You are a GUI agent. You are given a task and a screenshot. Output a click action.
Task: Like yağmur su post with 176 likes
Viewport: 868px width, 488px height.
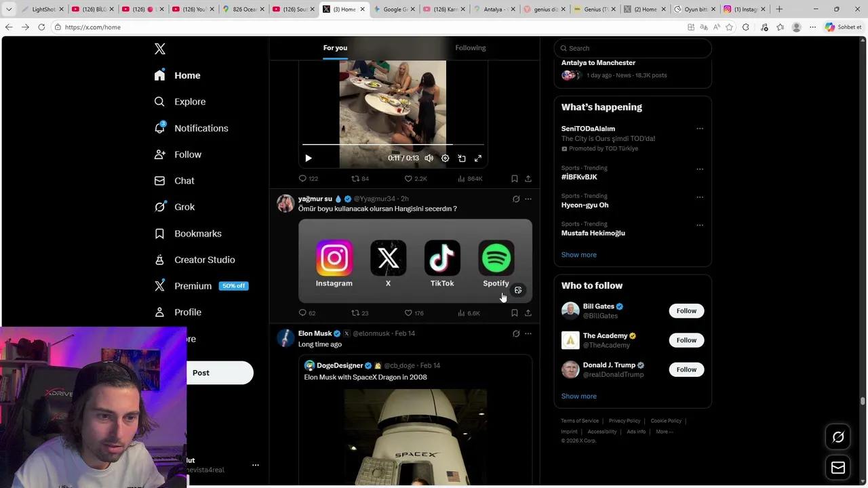pos(414,313)
